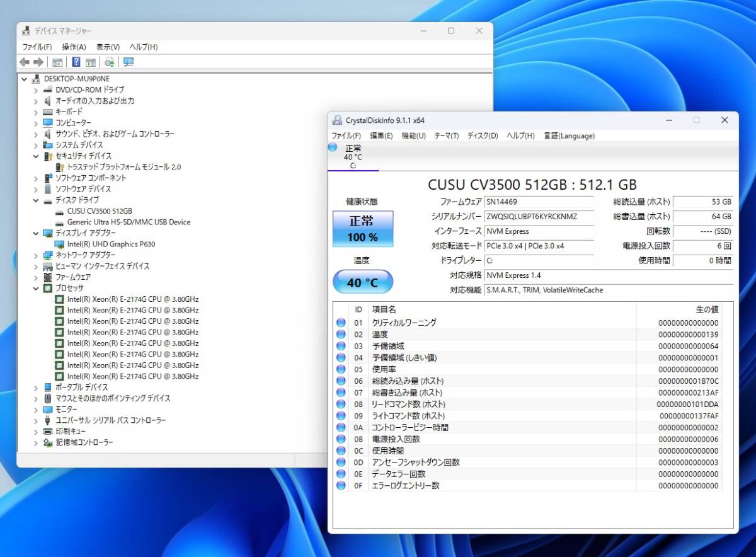
Task: Select the C: drive tab showing 40 °C
Action: point(353,157)
